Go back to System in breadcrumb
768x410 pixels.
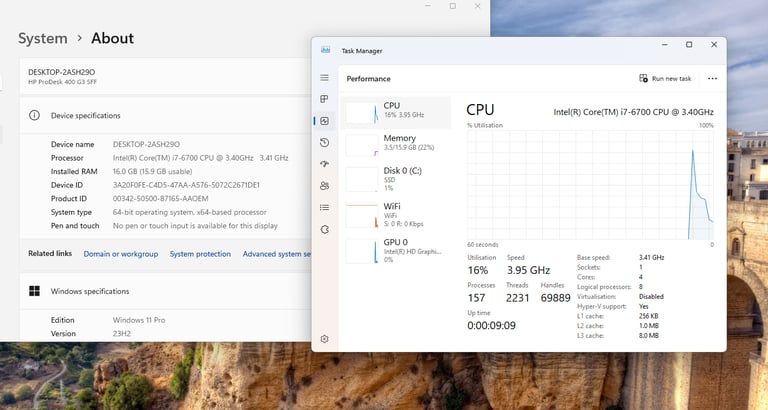tap(43, 38)
